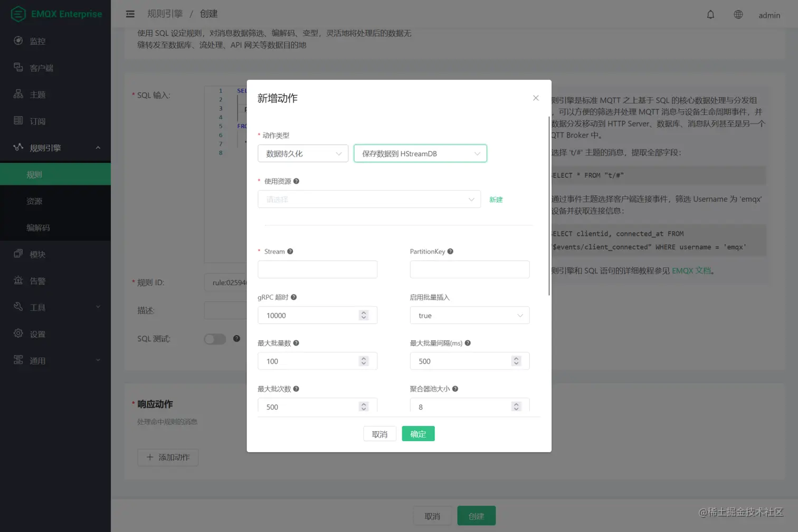
Task: Toggle the sidebar hamburger menu
Action: coord(130,14)
